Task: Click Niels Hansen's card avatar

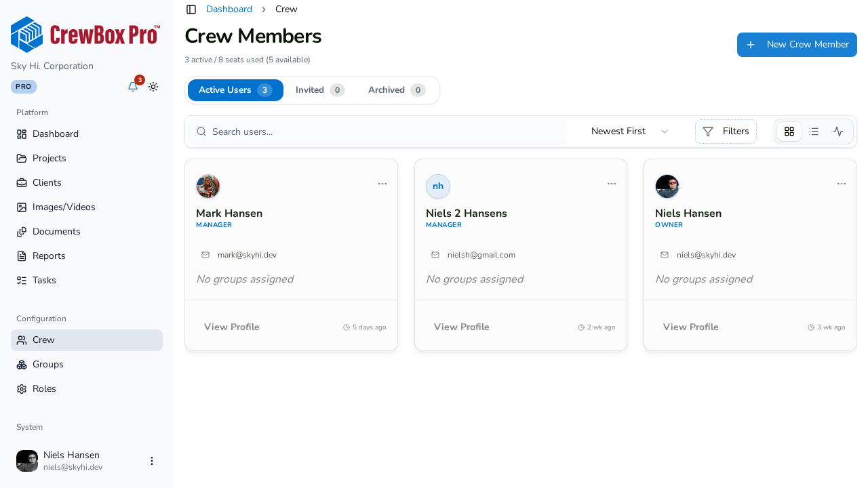Action: 667,186
